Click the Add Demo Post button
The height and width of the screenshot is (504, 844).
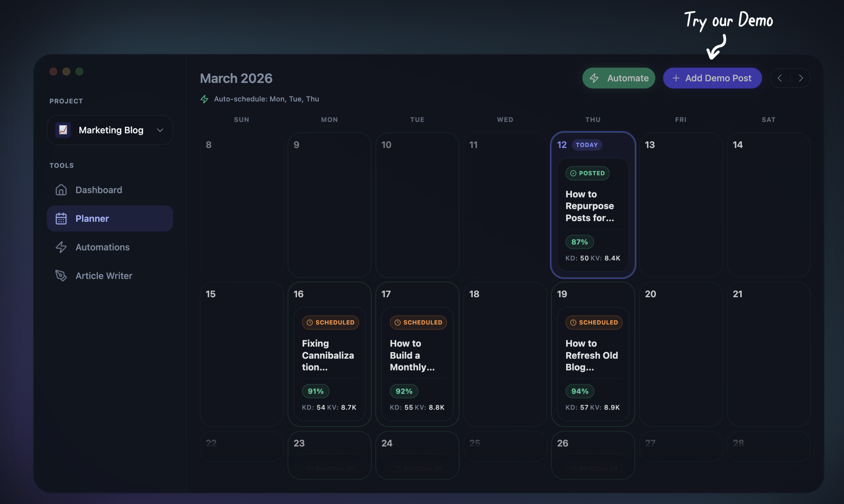[x=712, y=78]
